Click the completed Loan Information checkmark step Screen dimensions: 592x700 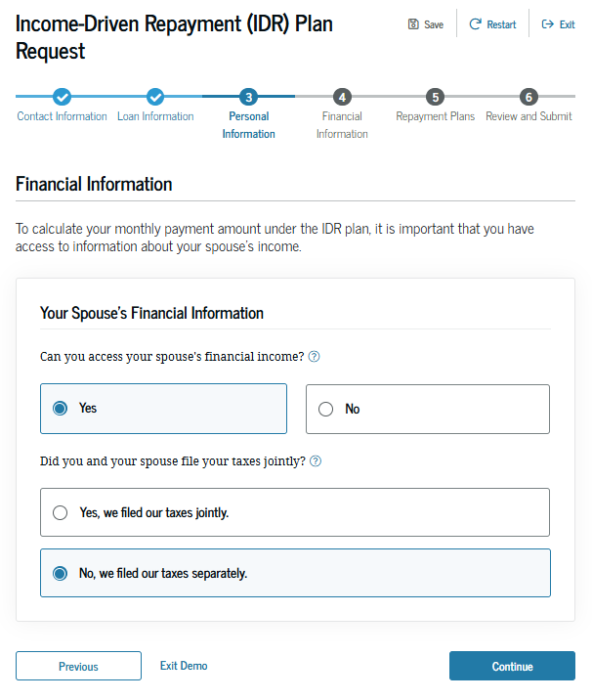pos(155,97)
